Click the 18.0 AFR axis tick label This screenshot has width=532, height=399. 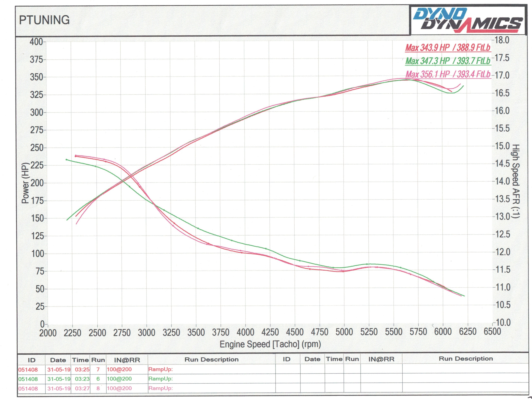tap(502, 40)
